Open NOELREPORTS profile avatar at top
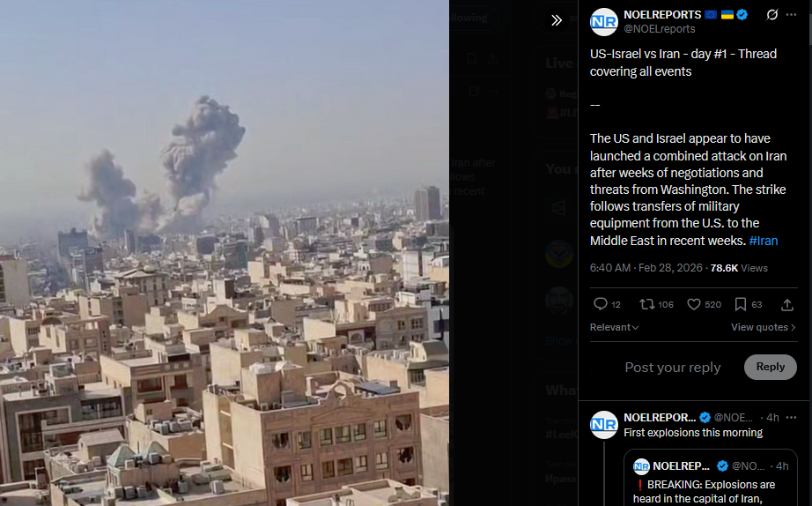 pyautogui.click(x=604, y=22)
